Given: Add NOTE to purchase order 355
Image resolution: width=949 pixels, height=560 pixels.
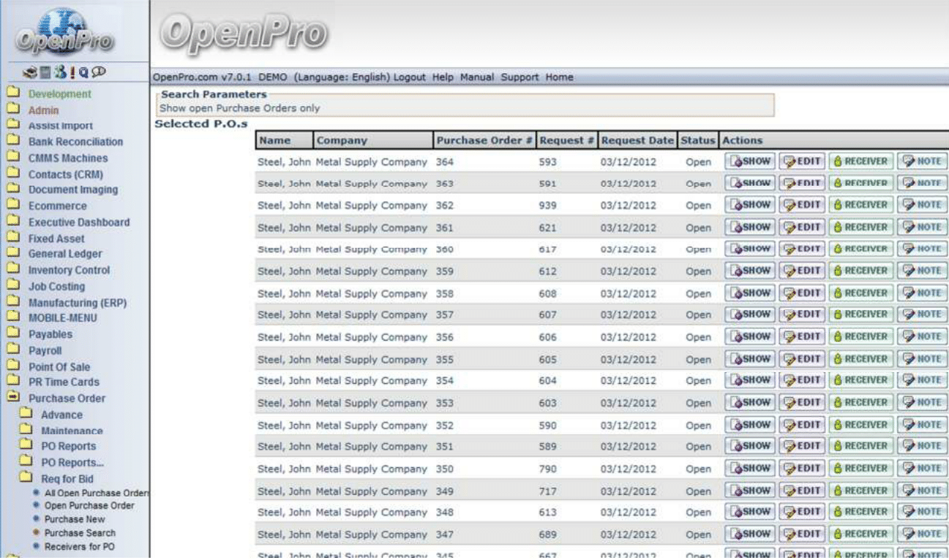Looking at the screenshot, I should tap(922, 359).
